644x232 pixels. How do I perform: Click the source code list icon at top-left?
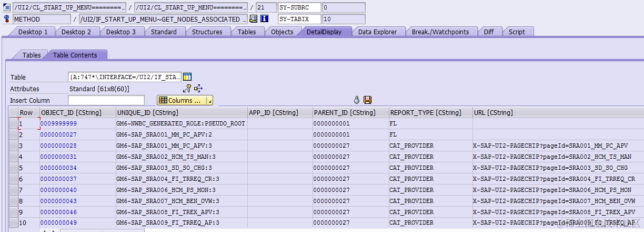coord(6,7)
